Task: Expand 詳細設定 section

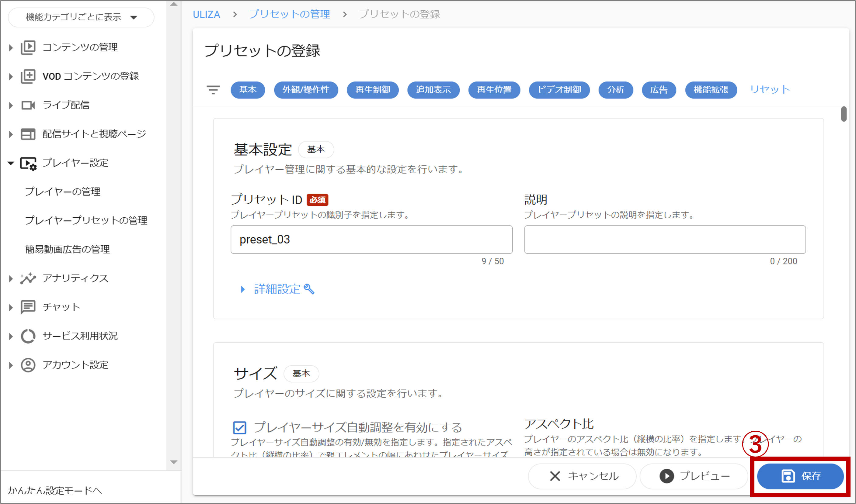Action: pos(277,289)
